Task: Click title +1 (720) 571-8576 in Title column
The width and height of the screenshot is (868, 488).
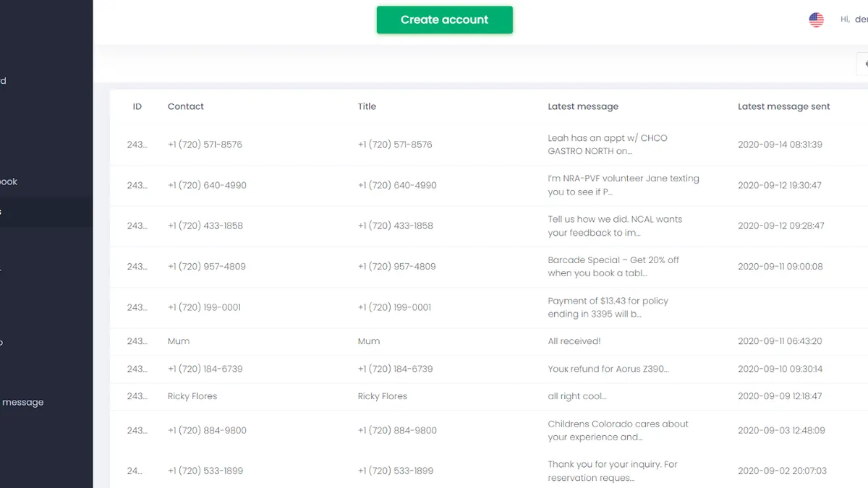Action: click(x=395, y=145)
